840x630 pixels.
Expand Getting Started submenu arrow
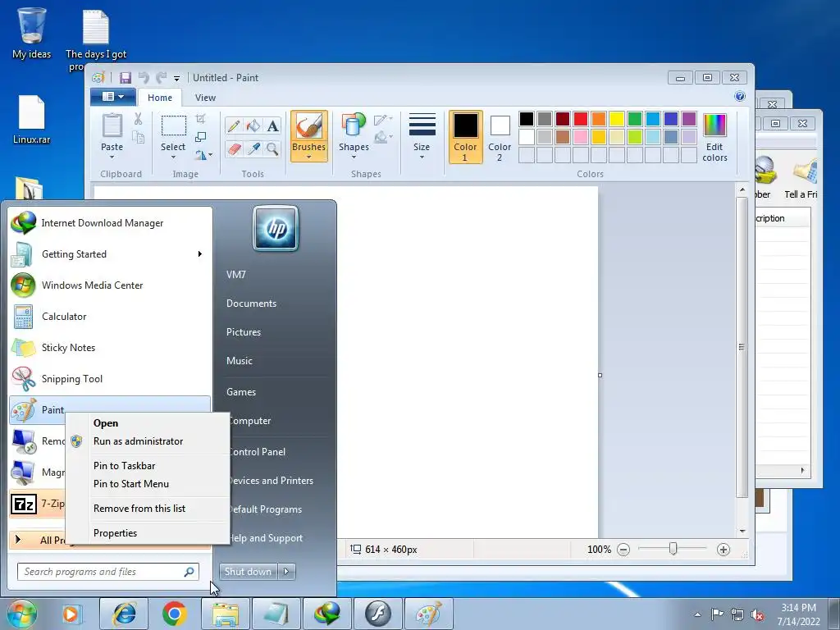(x=200, y=254)
